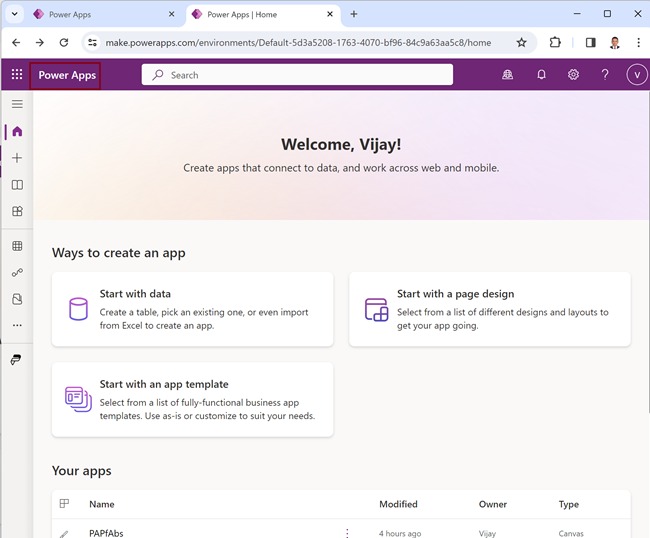The height and width of the screenshot is (538, 650).
Task: Switch to the first Power Apps tab
Action: pos(102,15)
